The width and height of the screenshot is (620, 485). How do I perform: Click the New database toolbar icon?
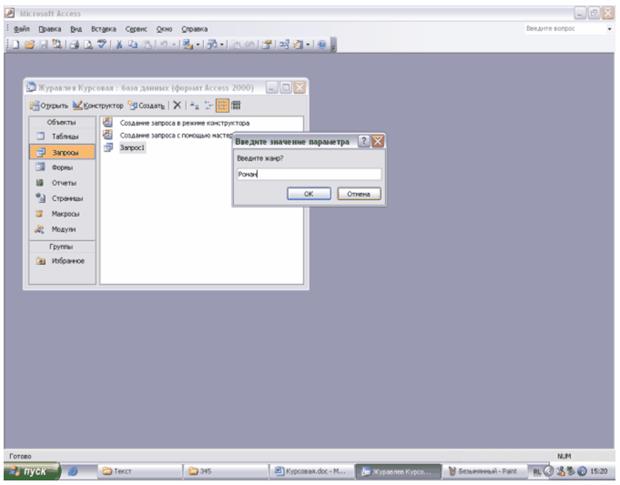pyautogui.click(x=15, y=44)
